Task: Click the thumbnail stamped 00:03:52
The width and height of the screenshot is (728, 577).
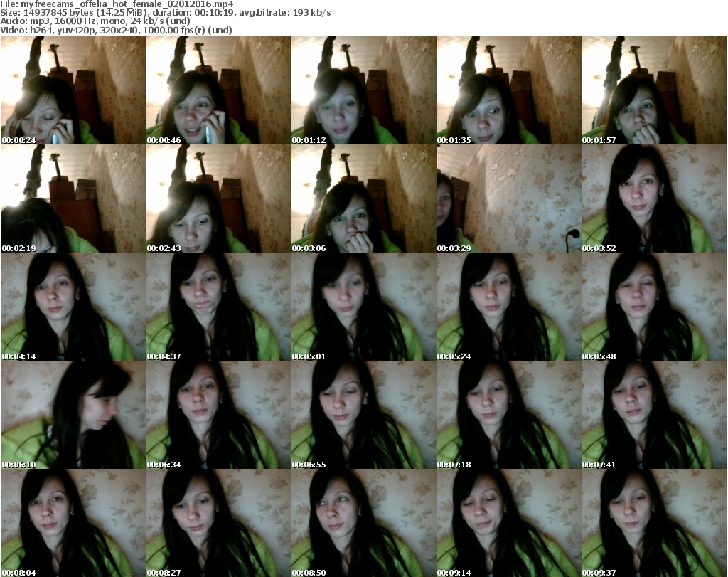Action: click(x=654, y=198)
